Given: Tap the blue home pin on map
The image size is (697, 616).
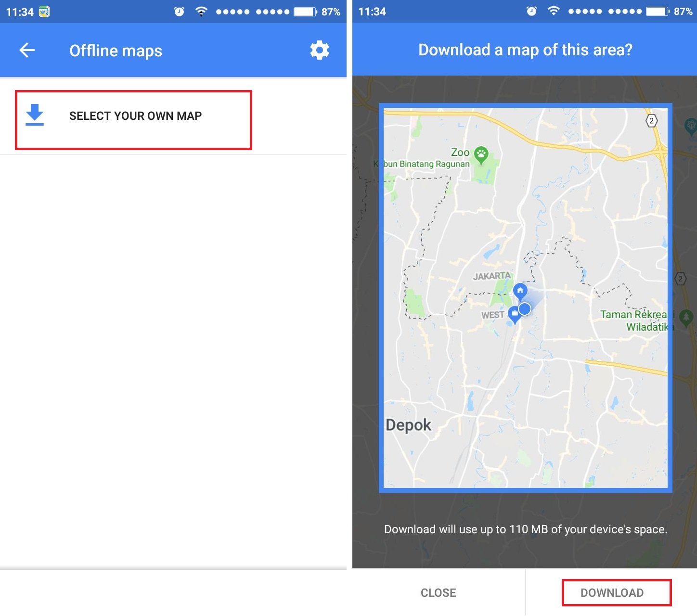Looking at the screenshot, I should (x=520, y=291).
